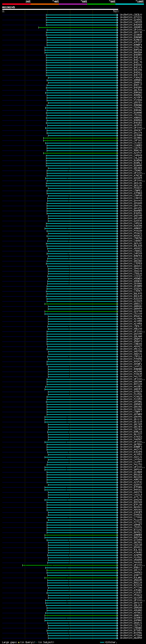This screenshot has width=146, height=644.
Task: Click the green alignment bar for Q86GI3
Action: pyautogui.click(x=81, y=304)
